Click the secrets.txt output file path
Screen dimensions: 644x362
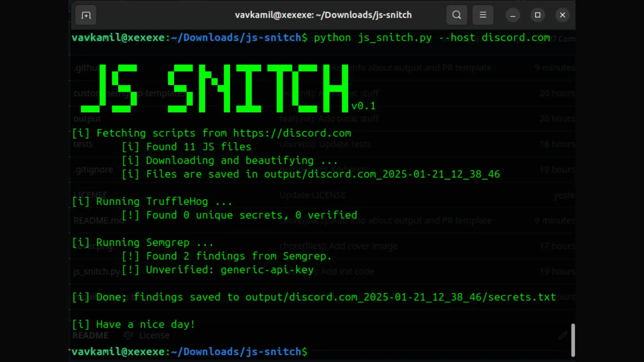(x=400, y=297)
